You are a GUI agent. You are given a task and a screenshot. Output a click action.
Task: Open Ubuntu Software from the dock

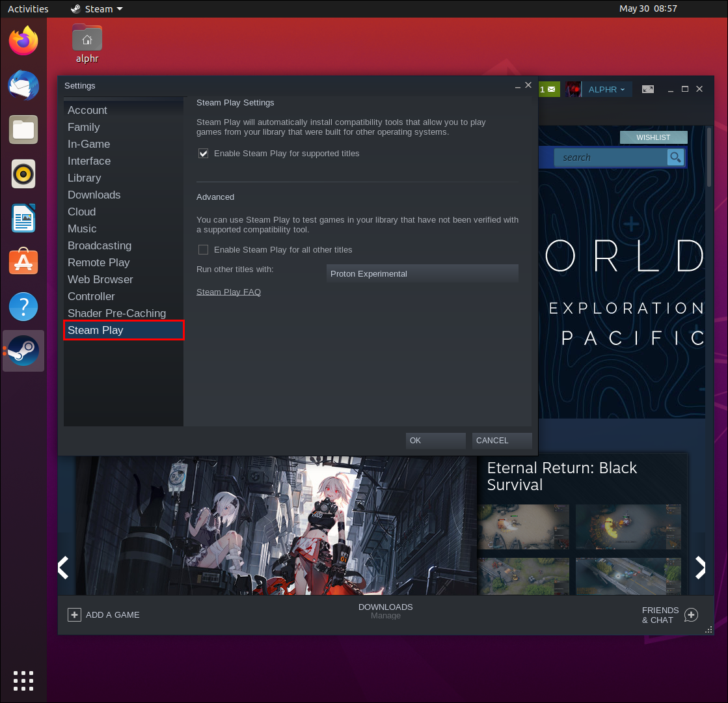(x=23, y=262)
